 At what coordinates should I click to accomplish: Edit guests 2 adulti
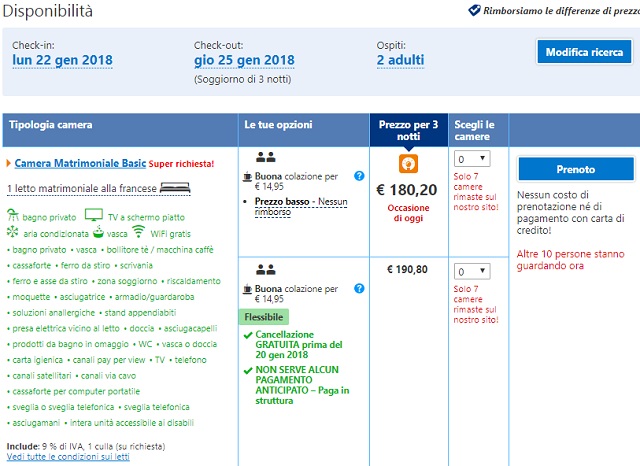[400, 60]
